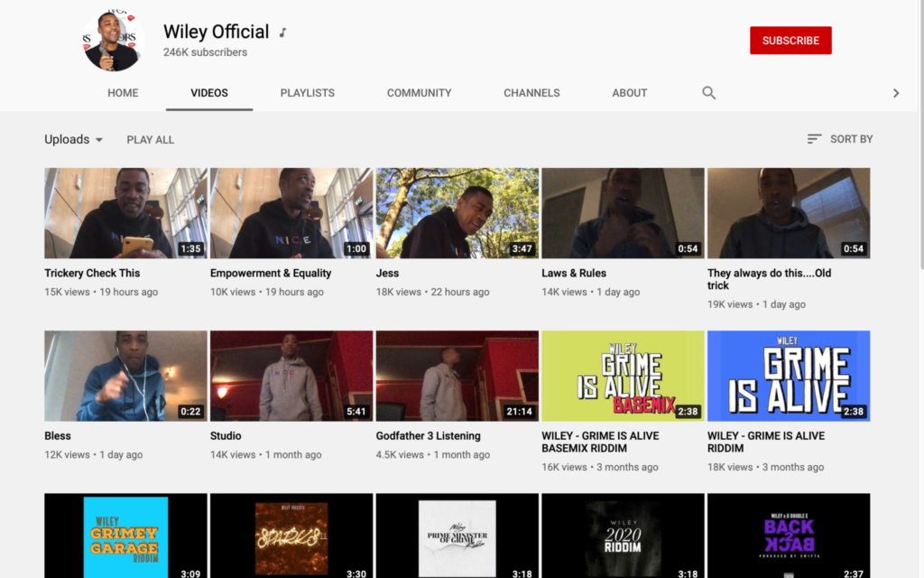This screenshot has height=578, width=924.
Task: Go to the COMMUNITY tab
Action: (419, 93)
